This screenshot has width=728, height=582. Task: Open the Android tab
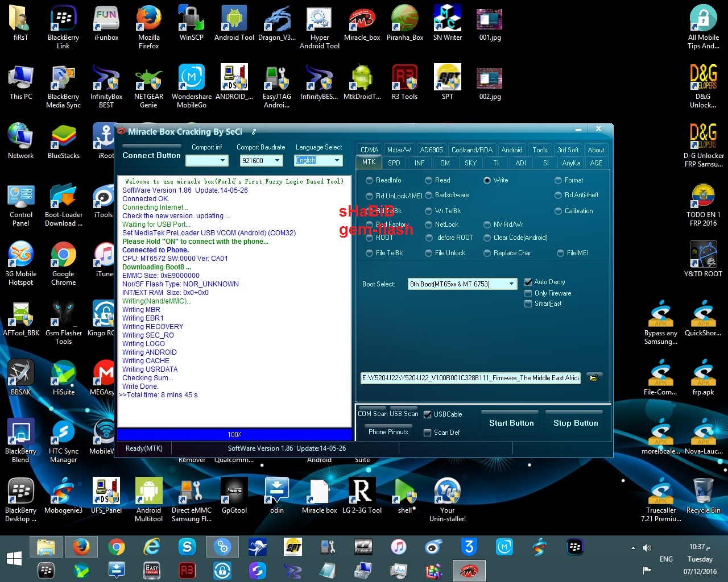(x=512, y=150)
